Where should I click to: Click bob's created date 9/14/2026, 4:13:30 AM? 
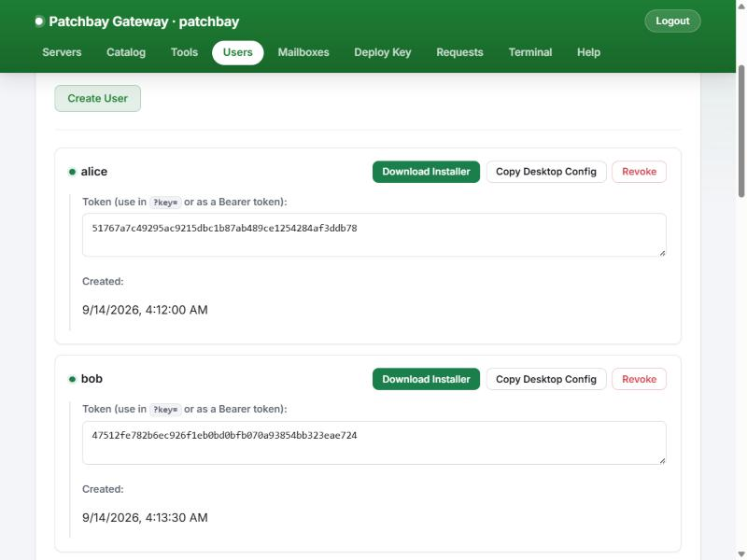tap(145, 518)
